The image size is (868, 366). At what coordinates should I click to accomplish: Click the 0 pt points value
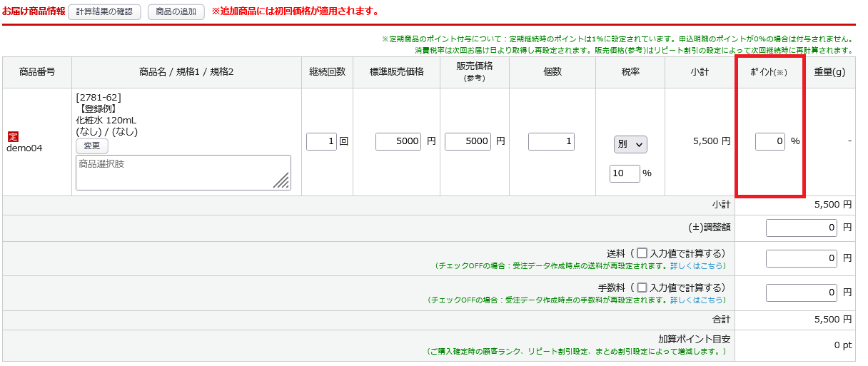843,345
